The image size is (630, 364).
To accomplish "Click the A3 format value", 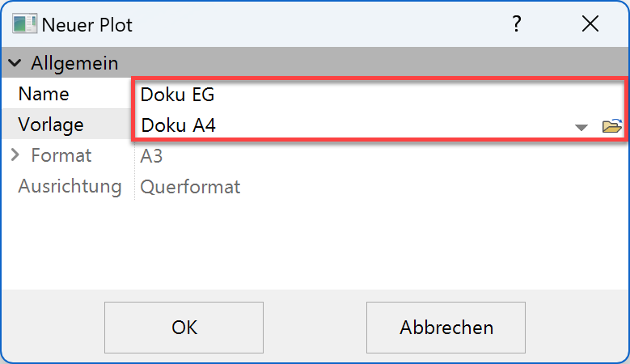I will point(151,155).
